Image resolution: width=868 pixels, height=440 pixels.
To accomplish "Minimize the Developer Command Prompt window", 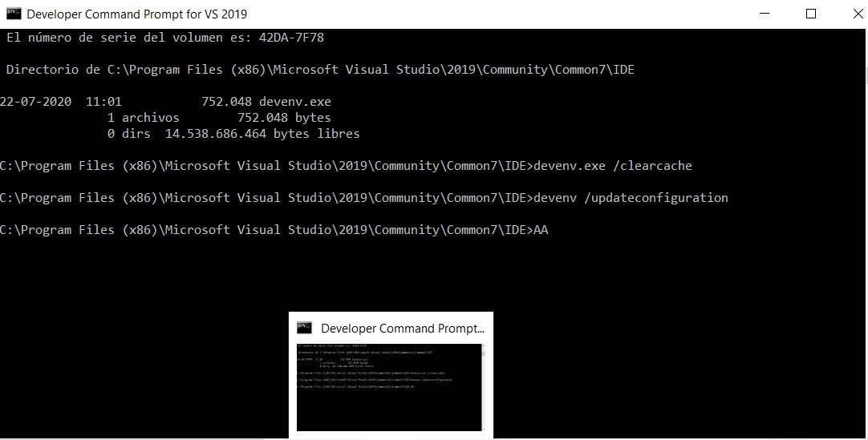I will point(765,14).
